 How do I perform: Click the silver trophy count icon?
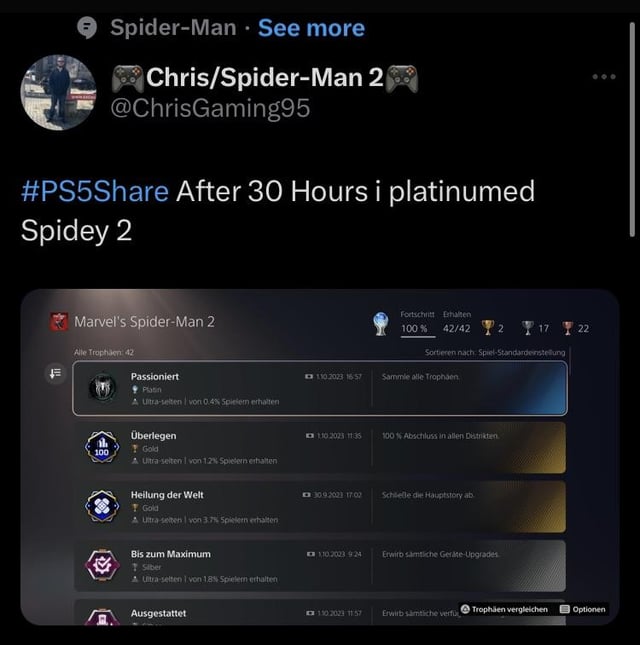528,328
